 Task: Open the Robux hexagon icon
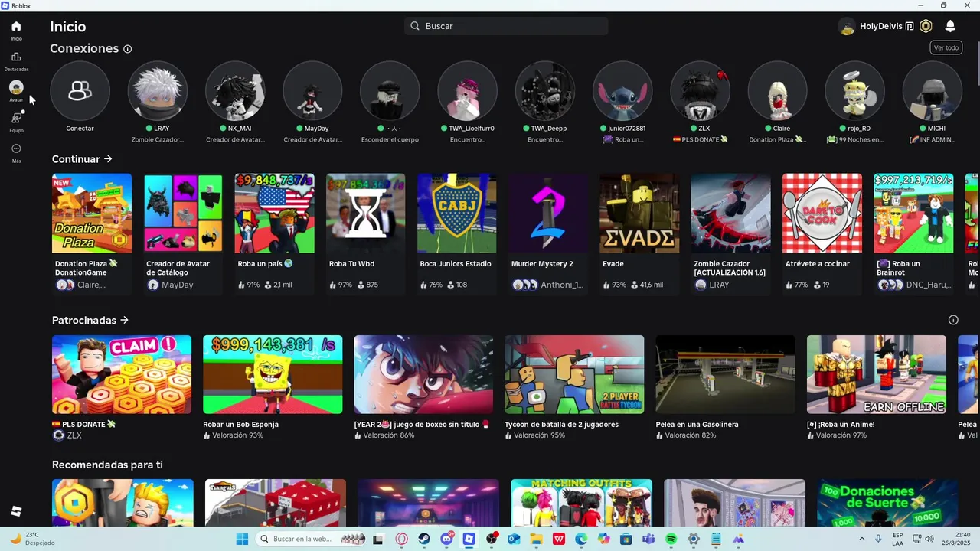click(926, 26)
